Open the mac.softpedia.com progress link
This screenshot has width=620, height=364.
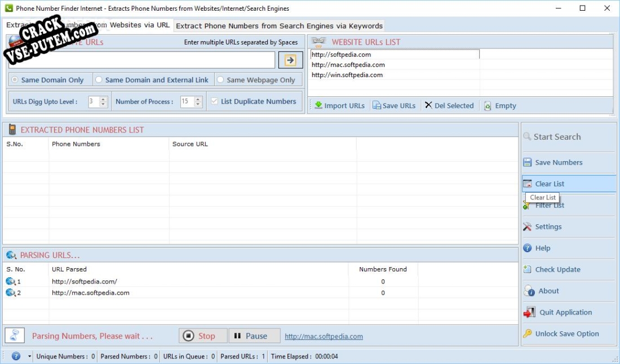tap(324, 336)
